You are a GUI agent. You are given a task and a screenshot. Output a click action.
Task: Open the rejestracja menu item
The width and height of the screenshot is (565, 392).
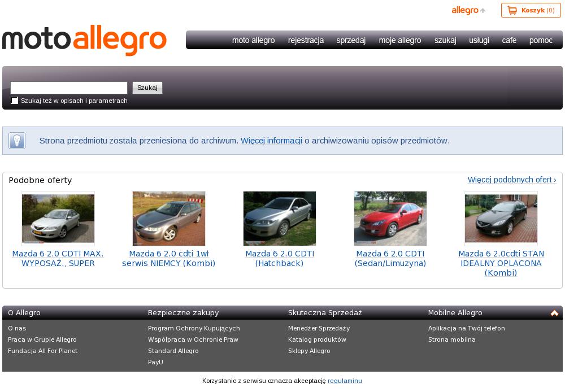coord(306,40)
